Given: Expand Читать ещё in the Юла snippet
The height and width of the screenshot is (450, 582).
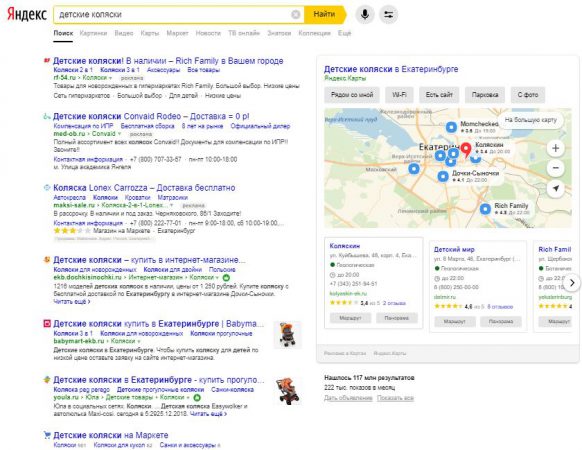Looking at the screenshot, I should tap(208, 414).
